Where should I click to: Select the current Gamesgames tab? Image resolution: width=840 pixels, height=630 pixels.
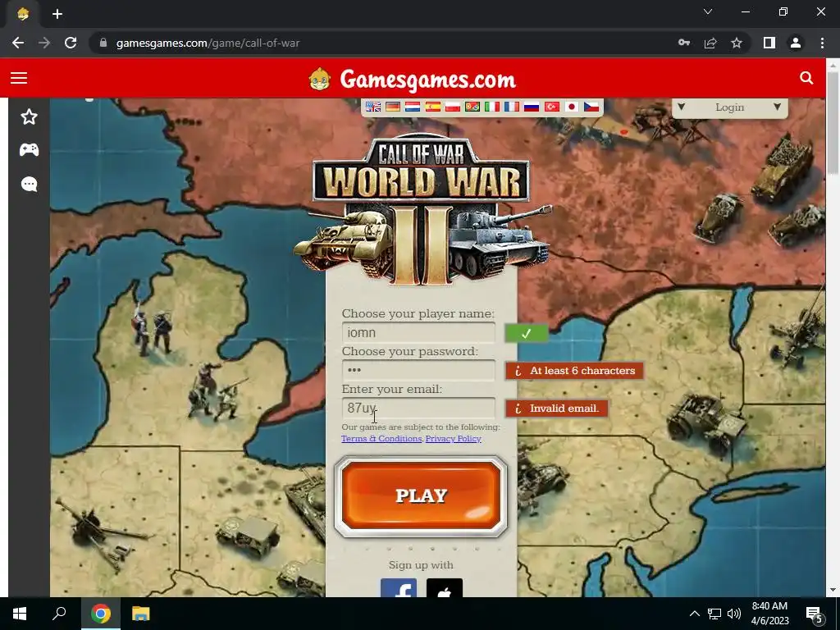tap(22, 14)
